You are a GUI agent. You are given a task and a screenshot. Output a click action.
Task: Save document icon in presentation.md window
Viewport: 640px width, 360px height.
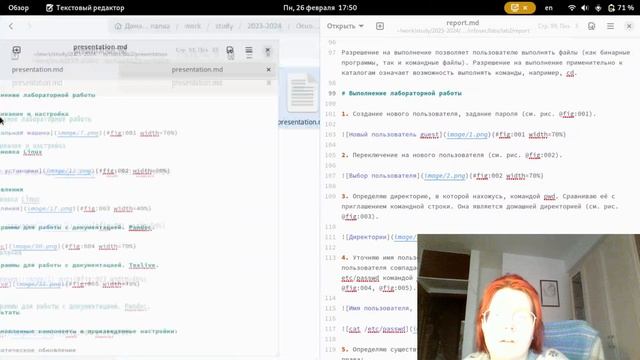coord(230,50)
